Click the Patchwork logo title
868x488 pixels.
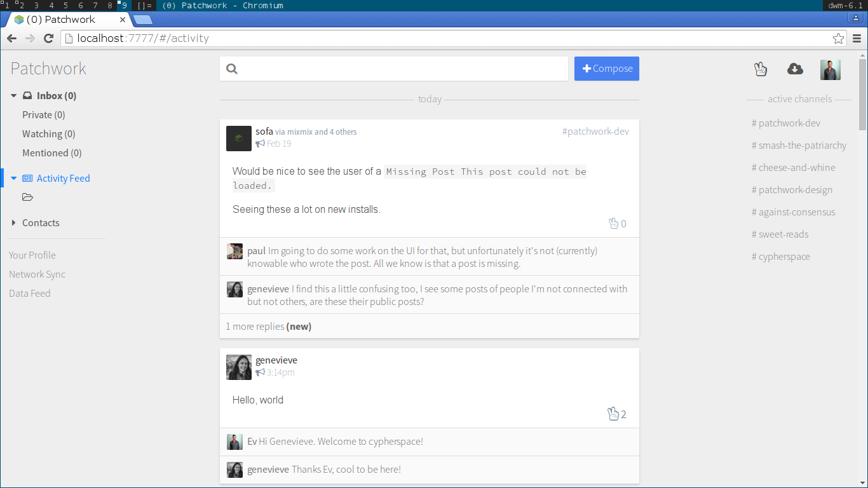48,69
